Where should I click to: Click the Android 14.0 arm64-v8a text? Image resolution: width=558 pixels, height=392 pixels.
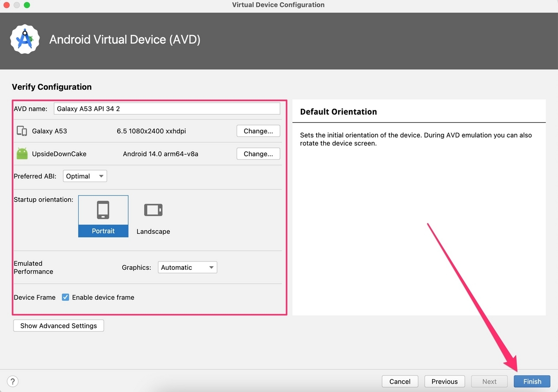(160, 154)
